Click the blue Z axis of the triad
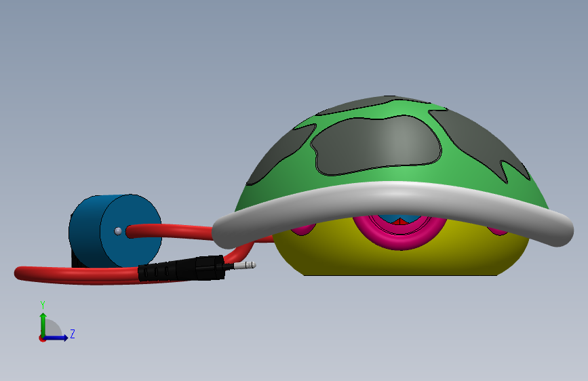Image resolution: width=588 pixels, height=381 pixels. click(56, 338)
